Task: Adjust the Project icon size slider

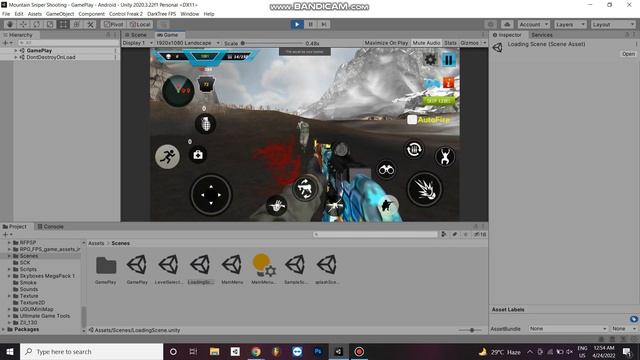Action: coord(471,330)
